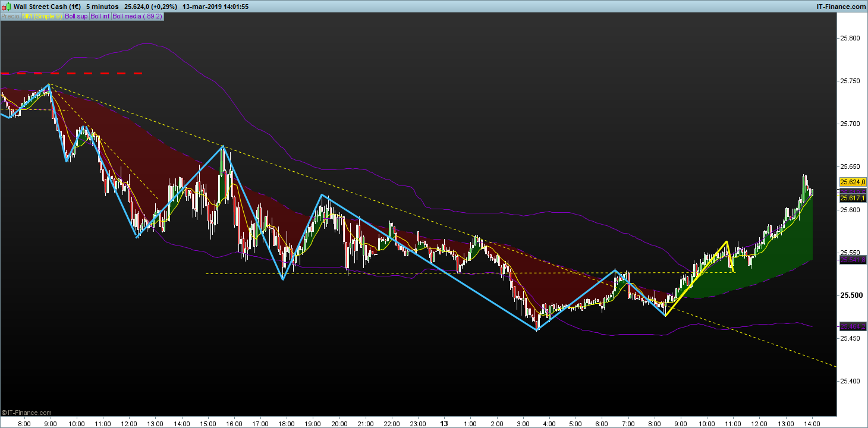Select the red dashed horizontal resistance line
The height and width of the screenshot is (428, 868).
coord(71,74)
